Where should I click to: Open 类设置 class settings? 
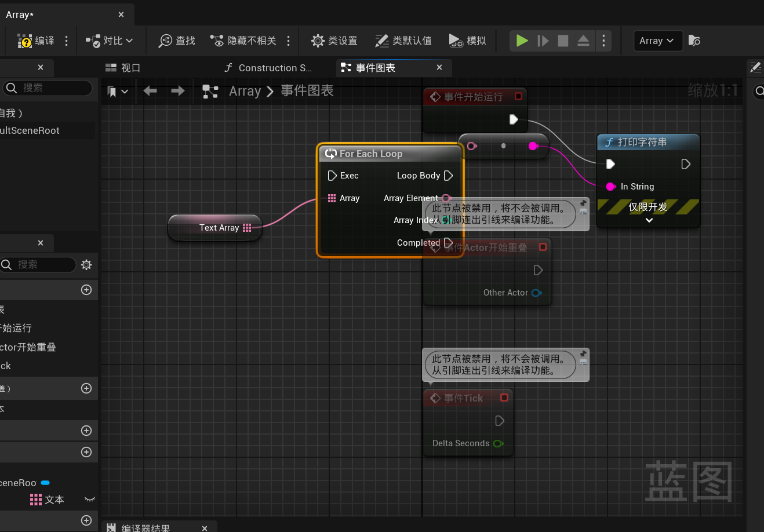(x=334, y=41)
